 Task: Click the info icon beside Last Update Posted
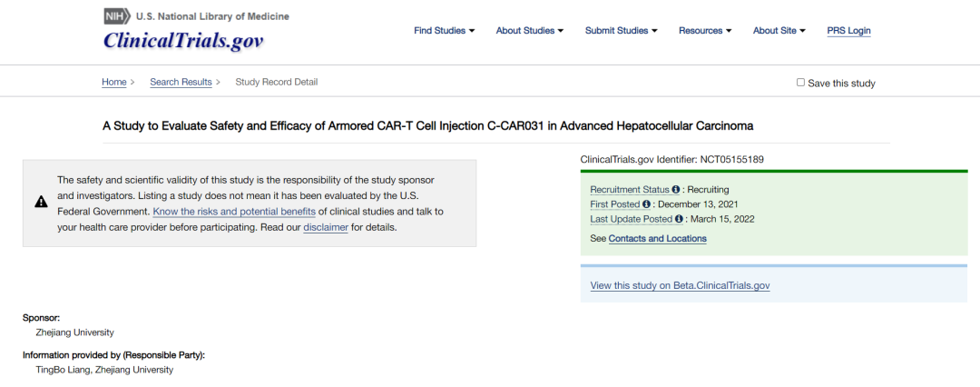[678, 219]
